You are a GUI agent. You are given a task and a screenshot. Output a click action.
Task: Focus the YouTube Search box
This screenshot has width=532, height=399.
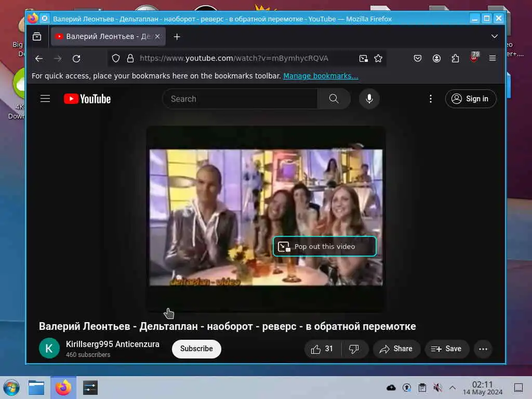pos(240,99)
